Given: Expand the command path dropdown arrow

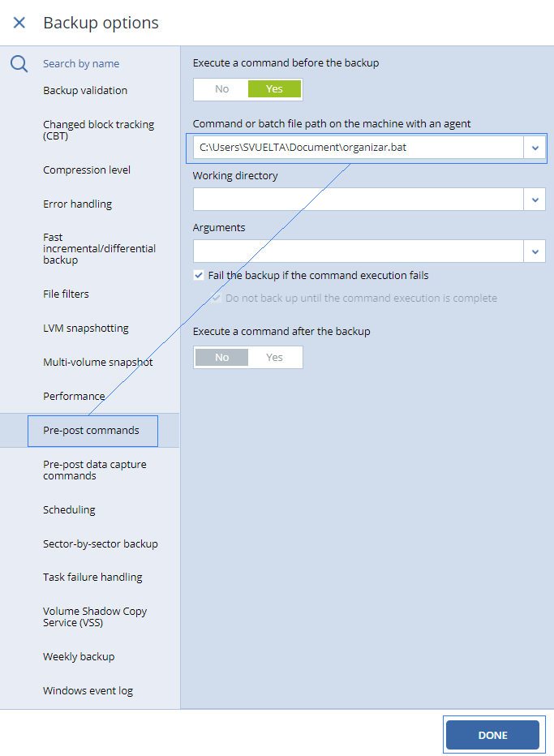Looking at the screenshot, I should click(535, 148).
